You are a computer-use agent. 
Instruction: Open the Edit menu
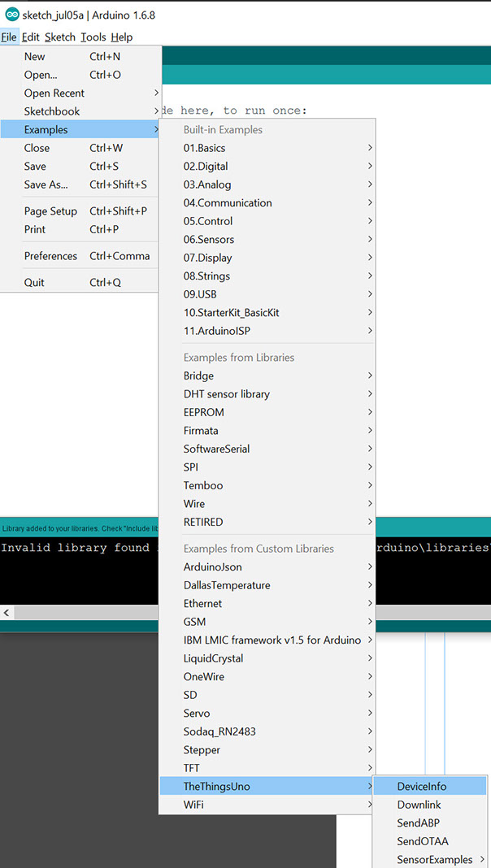click(x=30, y=37)
